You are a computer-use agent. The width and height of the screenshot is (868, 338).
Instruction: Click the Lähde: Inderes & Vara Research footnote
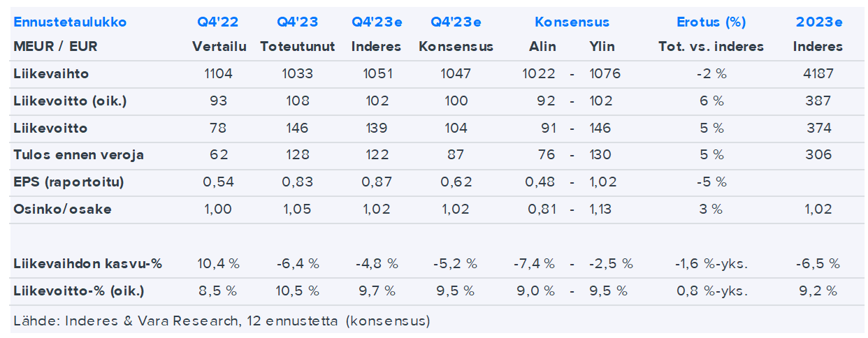click(222, 321)
